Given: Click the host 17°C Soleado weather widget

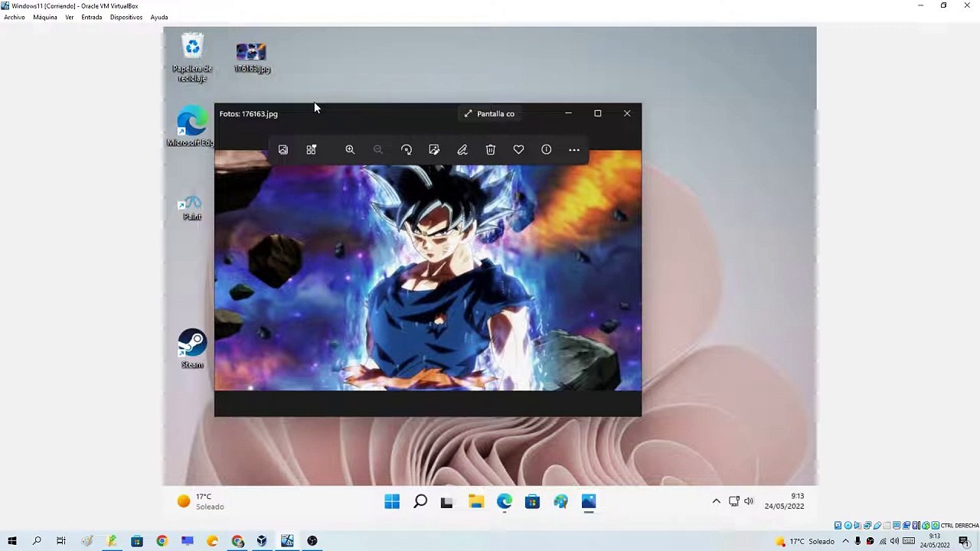Looking at the screenshot, I should coord(805,541).
